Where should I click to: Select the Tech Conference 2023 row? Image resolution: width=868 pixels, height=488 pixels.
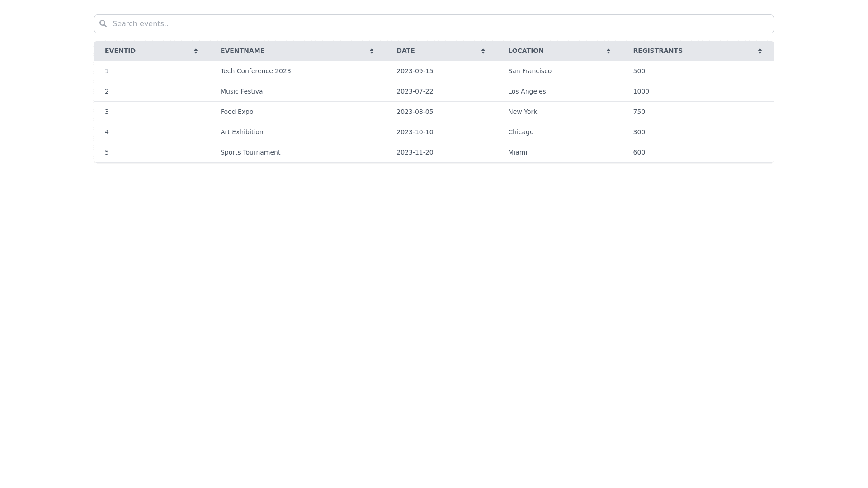(256, 71)
